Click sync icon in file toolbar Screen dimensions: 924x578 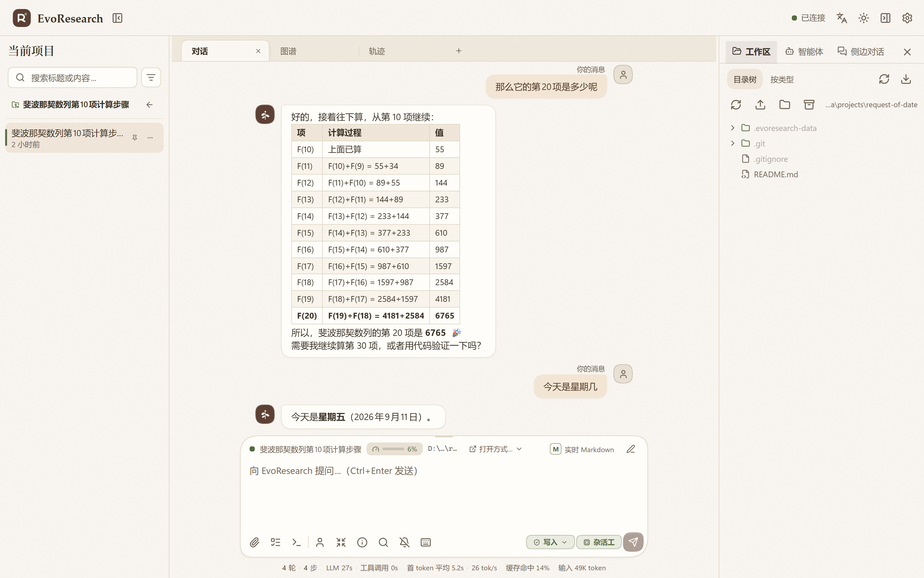(736, 105)
